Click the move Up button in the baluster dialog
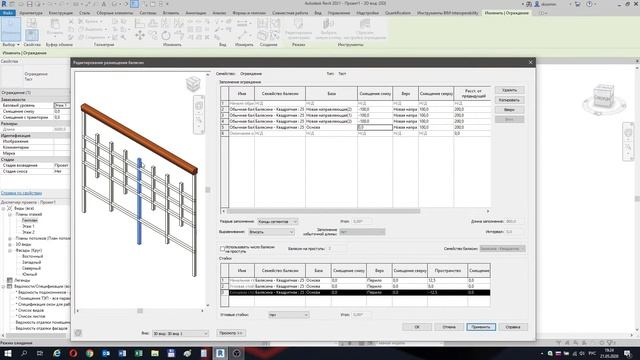Image resolution: width=640 pixels, height=360 pixels. tap(509, 110)
